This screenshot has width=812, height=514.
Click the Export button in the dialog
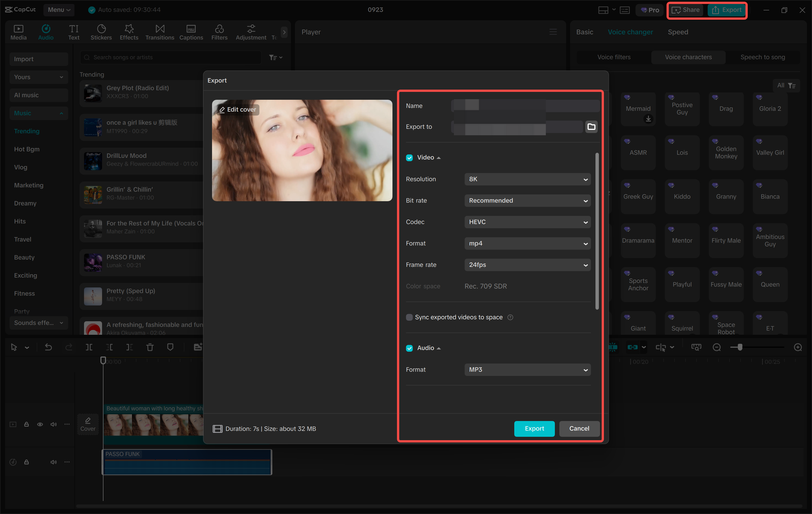(534, 428)
